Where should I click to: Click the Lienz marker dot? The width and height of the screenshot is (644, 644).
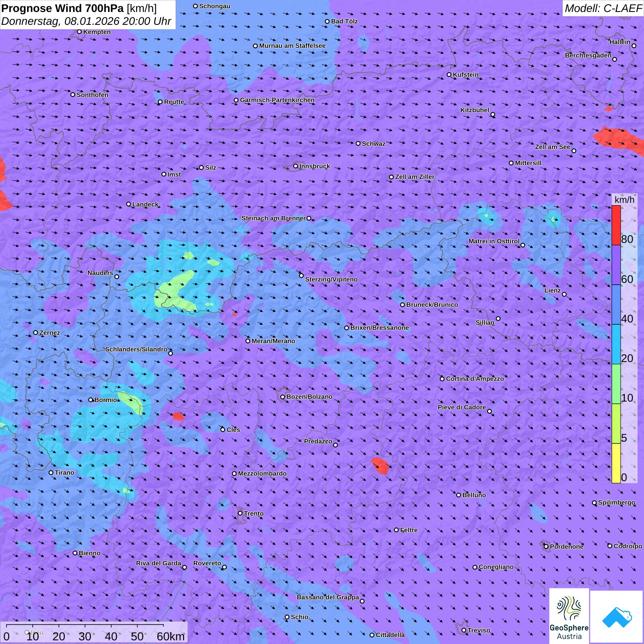pyautogui.click(x=564, y=294)
